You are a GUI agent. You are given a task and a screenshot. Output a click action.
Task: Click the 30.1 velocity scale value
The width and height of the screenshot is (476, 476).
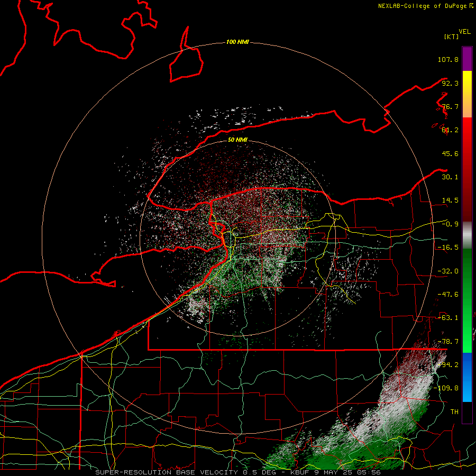(x=450, y=177)
